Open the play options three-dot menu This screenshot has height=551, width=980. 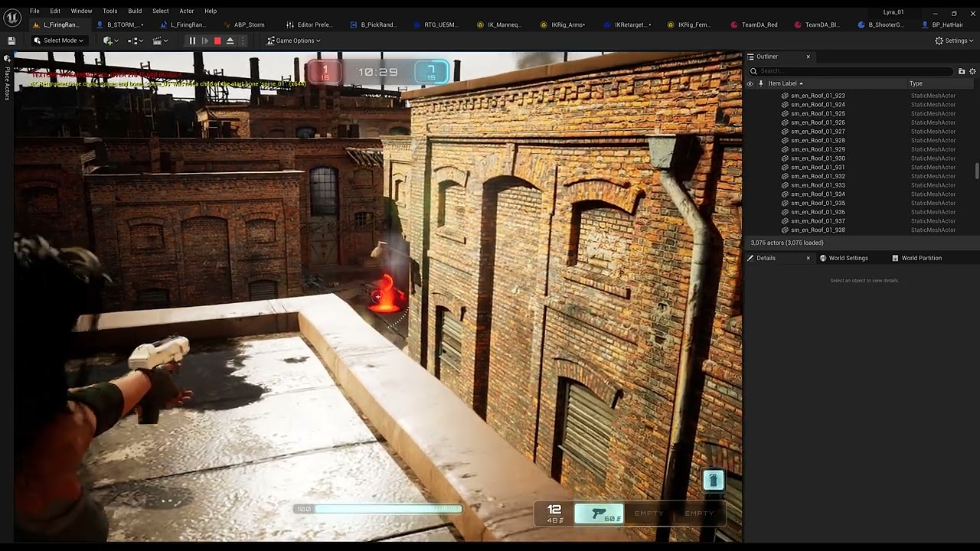(243, 41)
